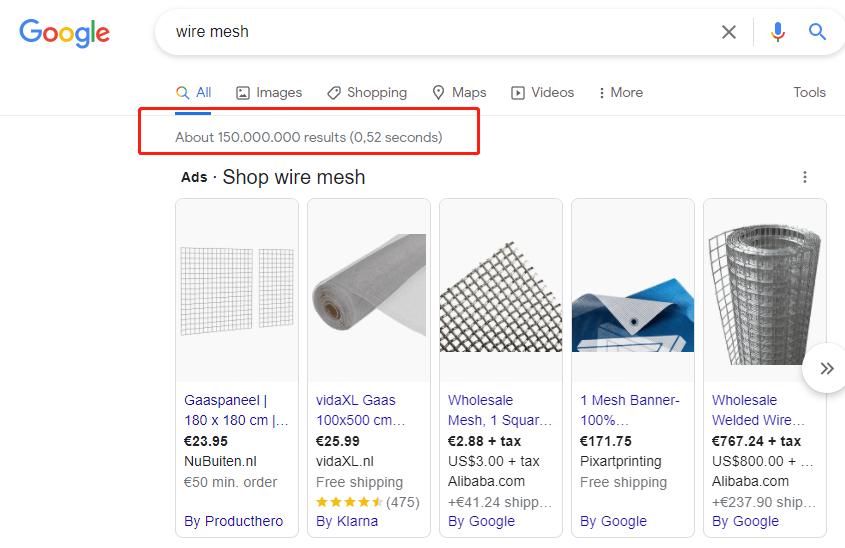This screenshot has height=548, width=845.
Task: Start voice search with the microphone icon
Action: click(777, 32)
